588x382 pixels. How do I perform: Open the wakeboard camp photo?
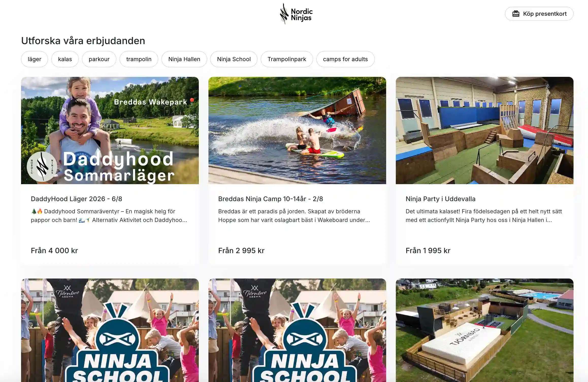(x=297, y=130)
